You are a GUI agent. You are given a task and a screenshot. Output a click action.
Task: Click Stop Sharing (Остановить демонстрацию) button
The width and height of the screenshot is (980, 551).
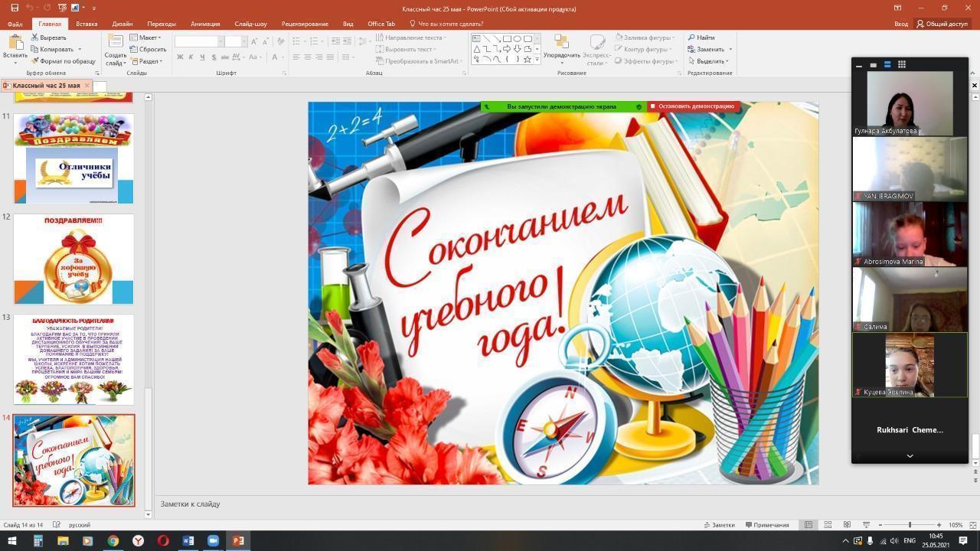tap(694, 106)
